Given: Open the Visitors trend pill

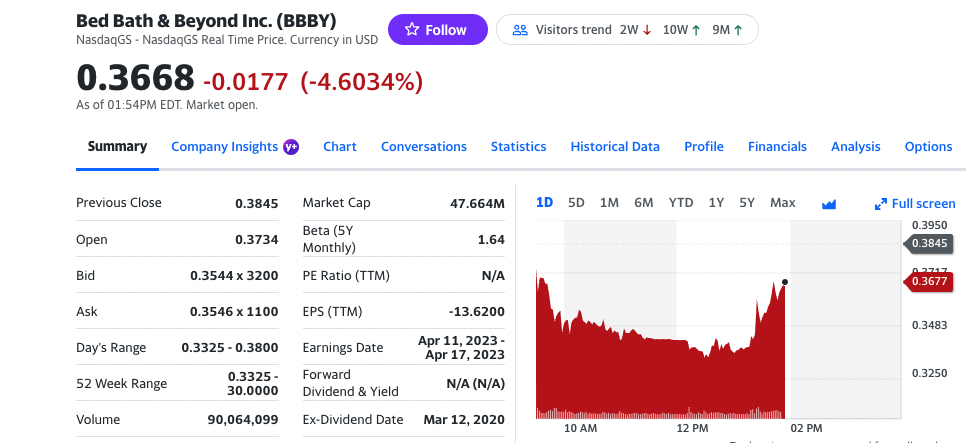Looking at the screenshot, I should (627, 30).
